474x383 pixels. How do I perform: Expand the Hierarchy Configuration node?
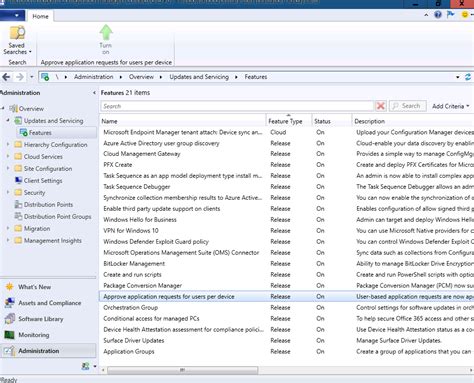pyautogui.click(x=8, y=144)
